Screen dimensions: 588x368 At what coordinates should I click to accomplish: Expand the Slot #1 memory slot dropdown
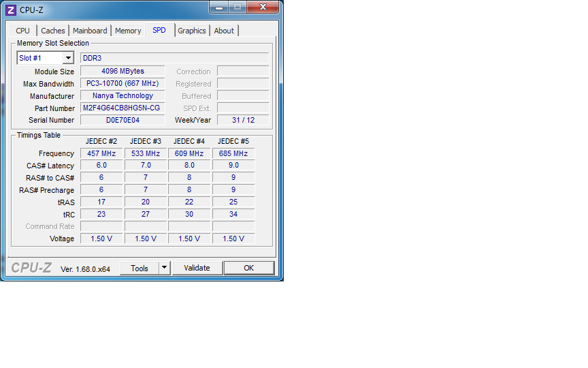pos(68,58)
